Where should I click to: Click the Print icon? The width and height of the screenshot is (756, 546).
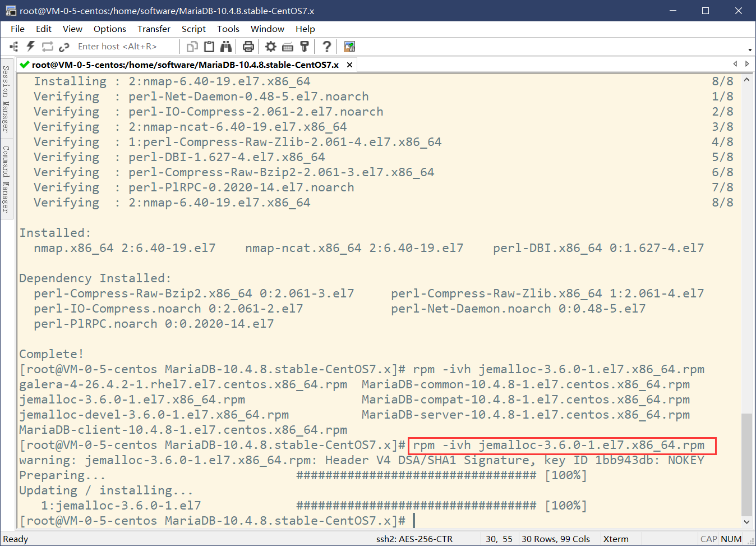pyautogui.click(x=248, y=47)
